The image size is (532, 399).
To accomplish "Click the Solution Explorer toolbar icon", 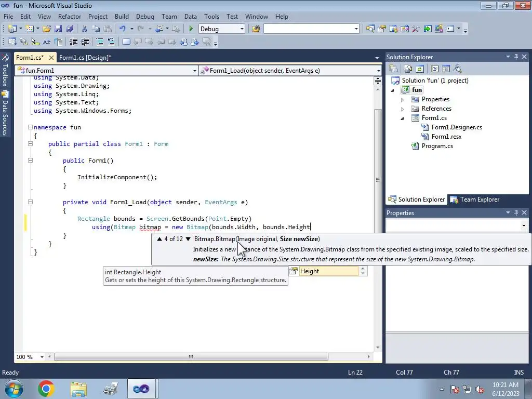I will (370, 29).
